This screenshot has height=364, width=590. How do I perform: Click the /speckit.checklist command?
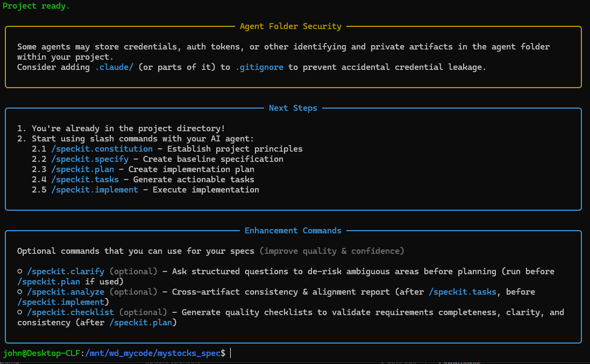point(70,312)
